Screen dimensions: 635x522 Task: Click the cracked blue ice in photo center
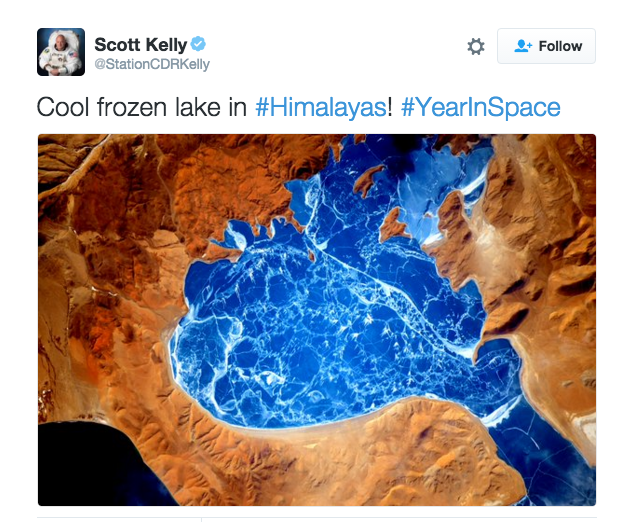(324, 332)
